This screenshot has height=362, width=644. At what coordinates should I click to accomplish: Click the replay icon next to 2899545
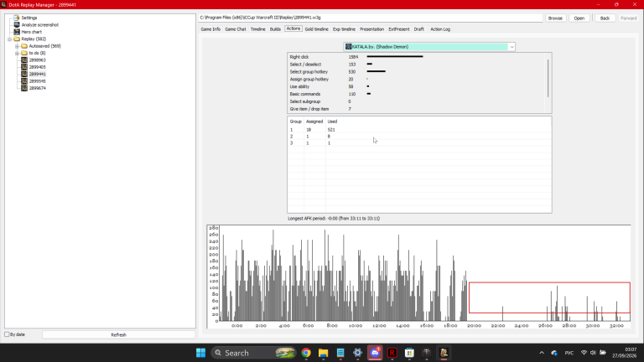coord(24,80)
